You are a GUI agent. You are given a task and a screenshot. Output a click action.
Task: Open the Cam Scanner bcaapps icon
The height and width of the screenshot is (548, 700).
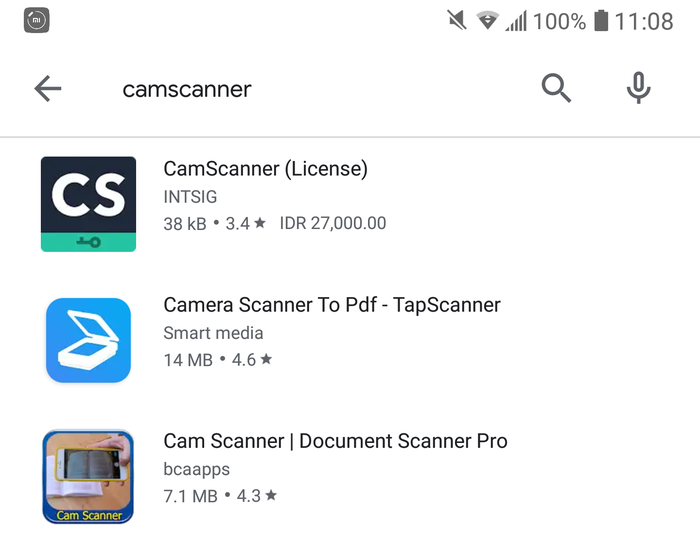pyautogui.click(x=88, y=477)
